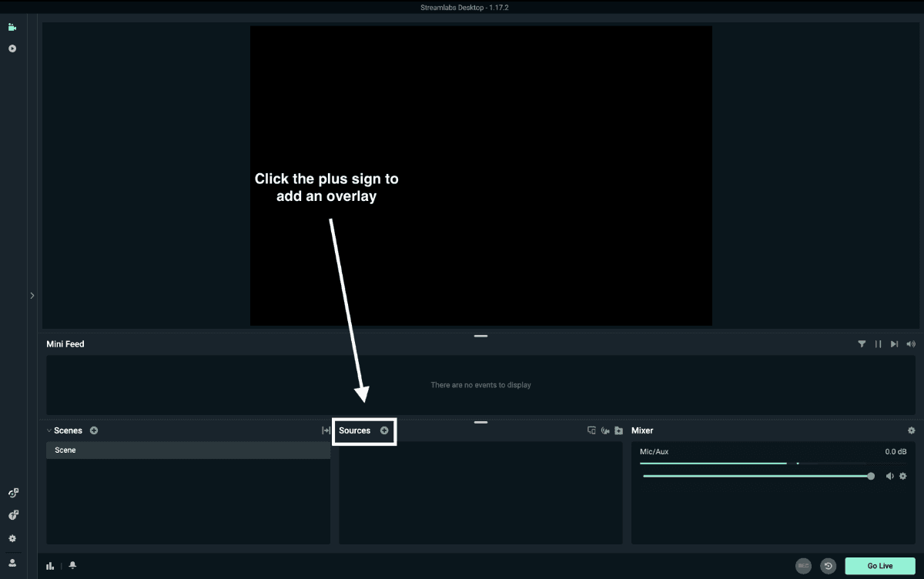The height and width of the screenshot is (579, 924).
Task: Expand the left sidebar with the chevron
Action: [x=32, y=295]
